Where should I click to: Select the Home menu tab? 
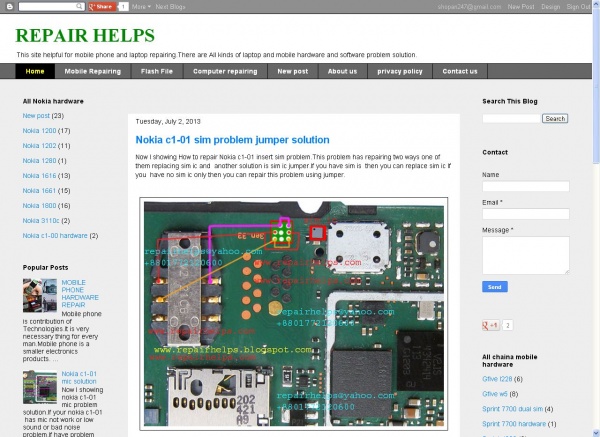pyautogui.click(x=35, y=71)
